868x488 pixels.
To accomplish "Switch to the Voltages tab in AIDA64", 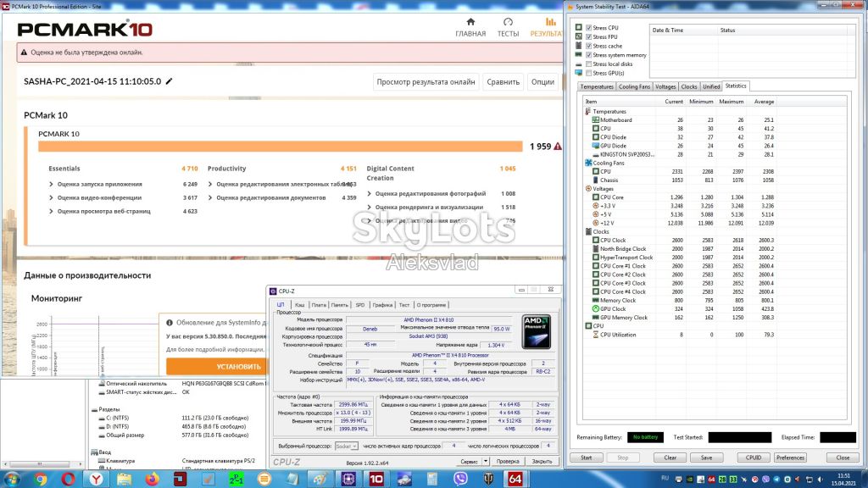I will pos(665,86).
